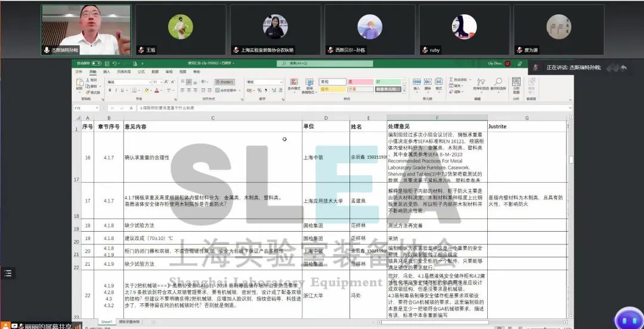
Task: Toggle the AutoSave switch in Excel
Action: coord(96,63)
